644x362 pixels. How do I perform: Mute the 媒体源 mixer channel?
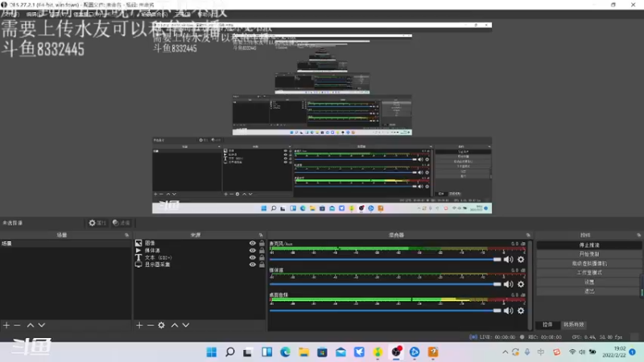(x=509, y=284)
